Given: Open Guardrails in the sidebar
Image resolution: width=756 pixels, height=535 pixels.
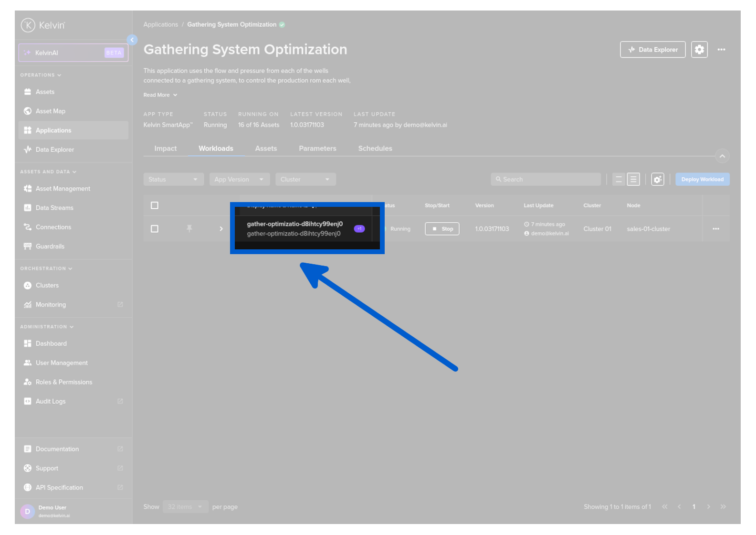Looking at the screenshot, I should pos(50,246).
